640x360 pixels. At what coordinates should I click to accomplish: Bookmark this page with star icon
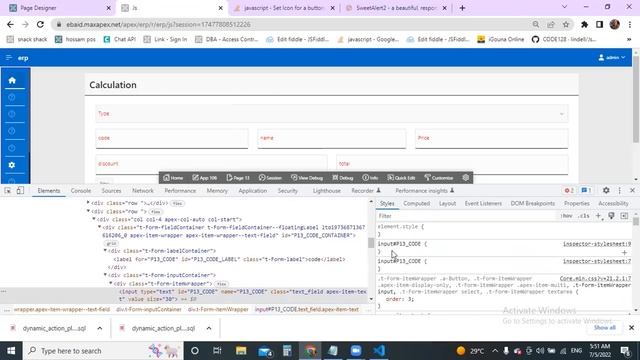(566, 24)
